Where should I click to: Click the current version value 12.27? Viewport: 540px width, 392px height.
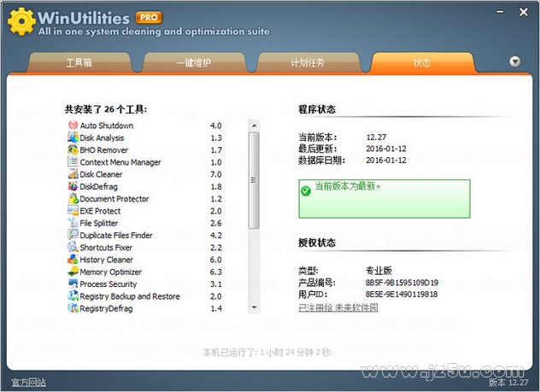pos(376,137)
